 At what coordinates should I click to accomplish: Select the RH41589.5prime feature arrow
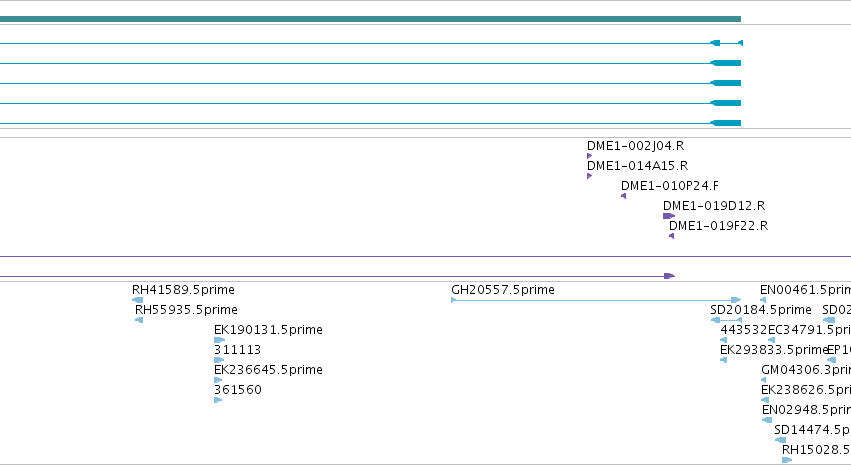tap(138, 300)
